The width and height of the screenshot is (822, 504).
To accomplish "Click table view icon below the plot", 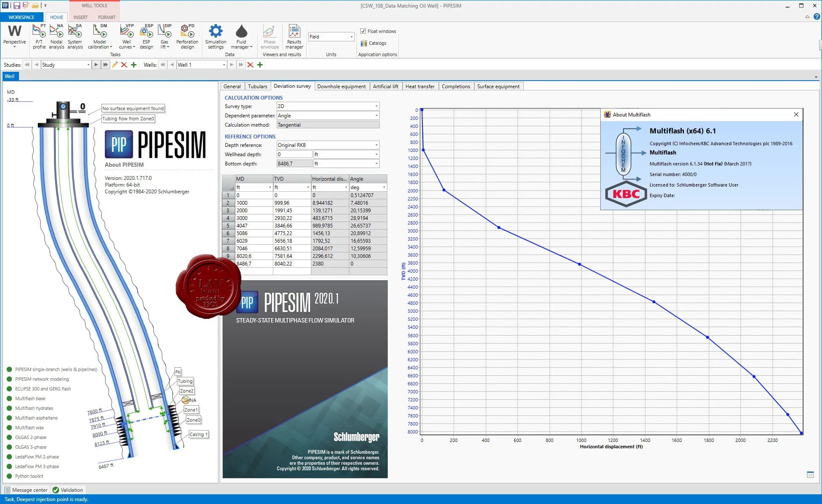I will [x=810, y=474].
